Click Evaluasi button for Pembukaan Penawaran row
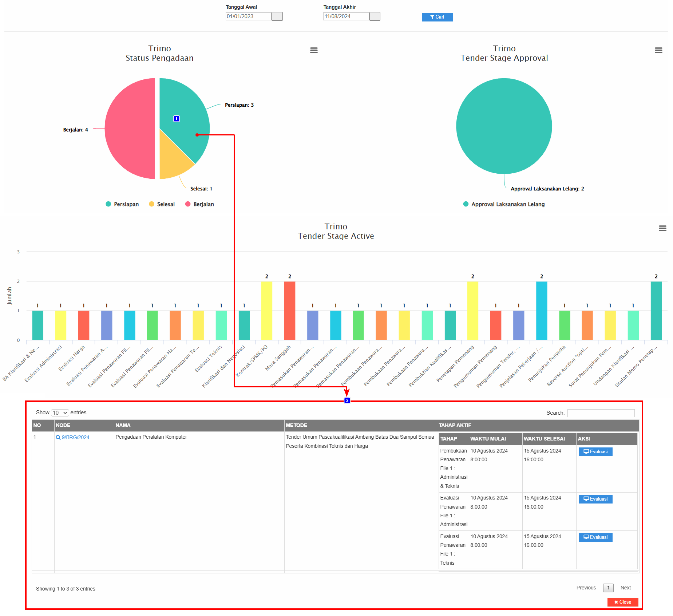The image size is (673, 616). (x=595, y=451)
